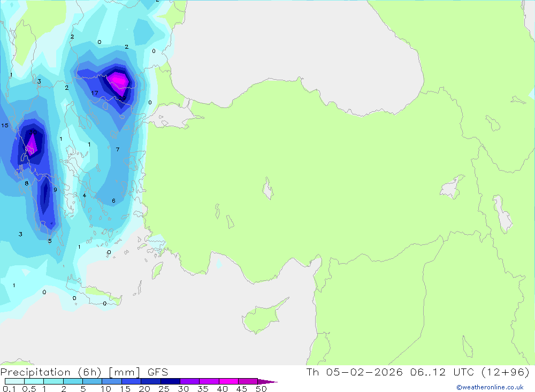Select legend swatch between 20 and 25
Viewport: 535px width, 392px height.
click(x=151, y=381)
